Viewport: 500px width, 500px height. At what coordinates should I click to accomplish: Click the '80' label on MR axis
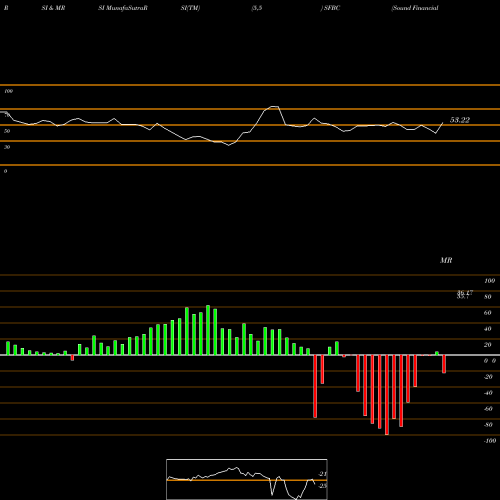click(x=487, y=297)
